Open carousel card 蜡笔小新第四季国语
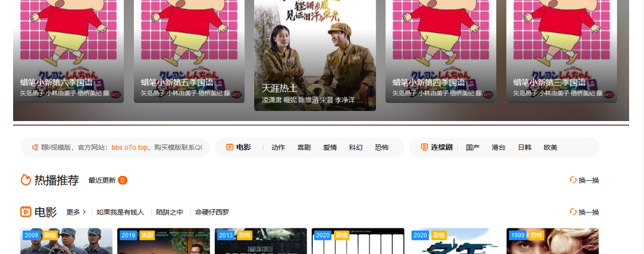The width and height of the screenshot is (644, 254). [x=440, y=51]
